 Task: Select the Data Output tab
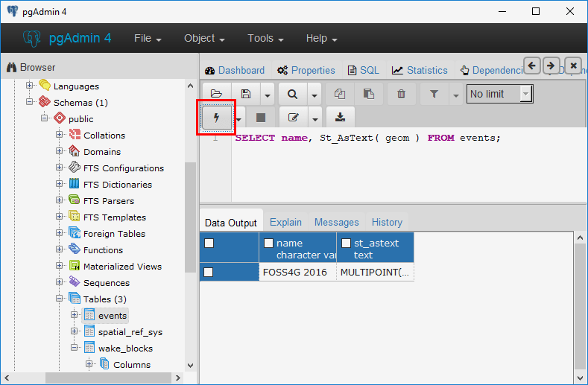[x=231, y=223]
